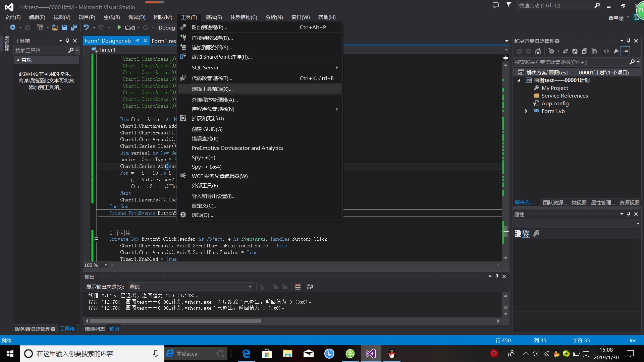Click the Refresh icon in Solution Explorer

(x=575, y=51)
